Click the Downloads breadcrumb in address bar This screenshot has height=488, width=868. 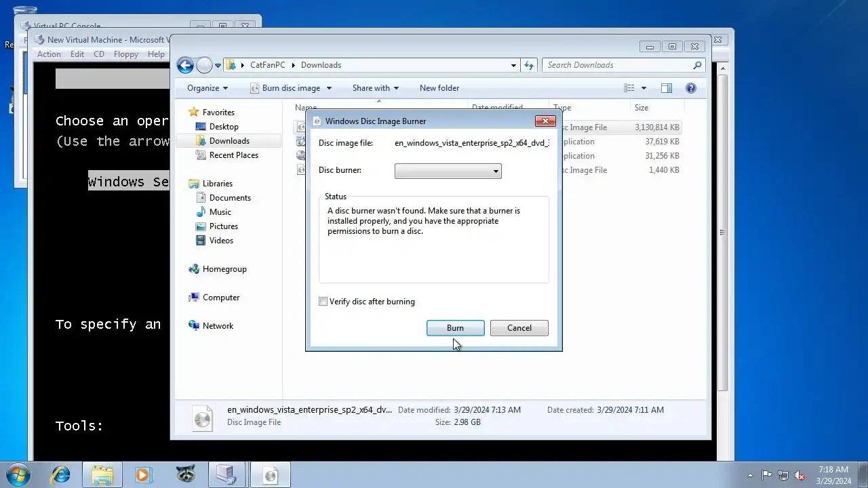321,65
